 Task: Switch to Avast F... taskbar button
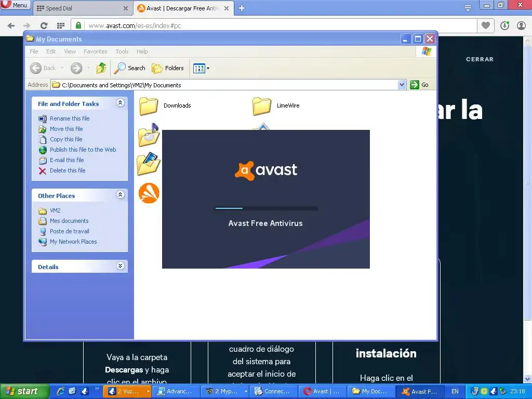420,391
